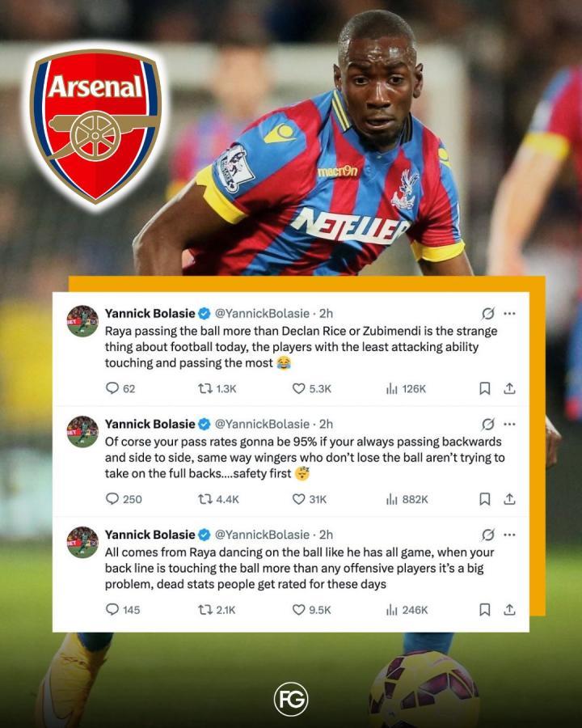Open the more options menu on first tweet
This screenshot has width=582, height=728.
click(x=509, y=313)
